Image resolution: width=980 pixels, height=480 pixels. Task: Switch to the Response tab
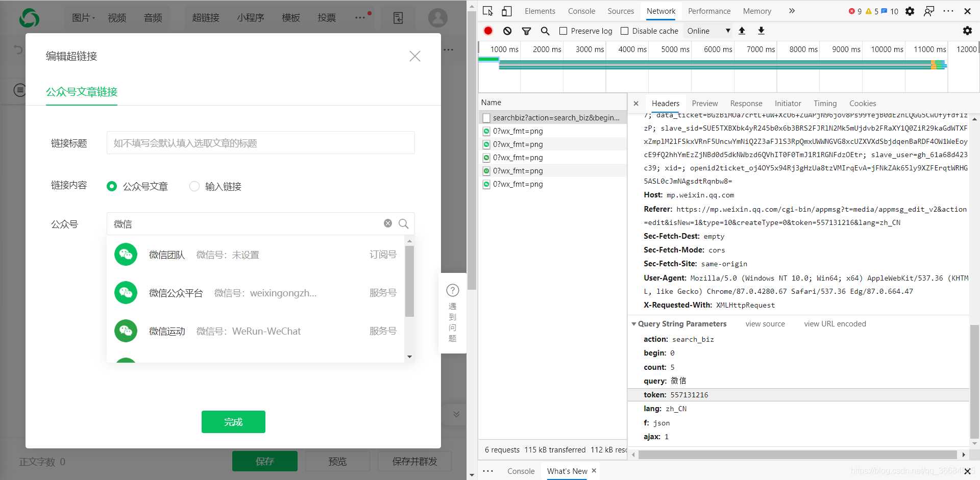pos(746,104)
